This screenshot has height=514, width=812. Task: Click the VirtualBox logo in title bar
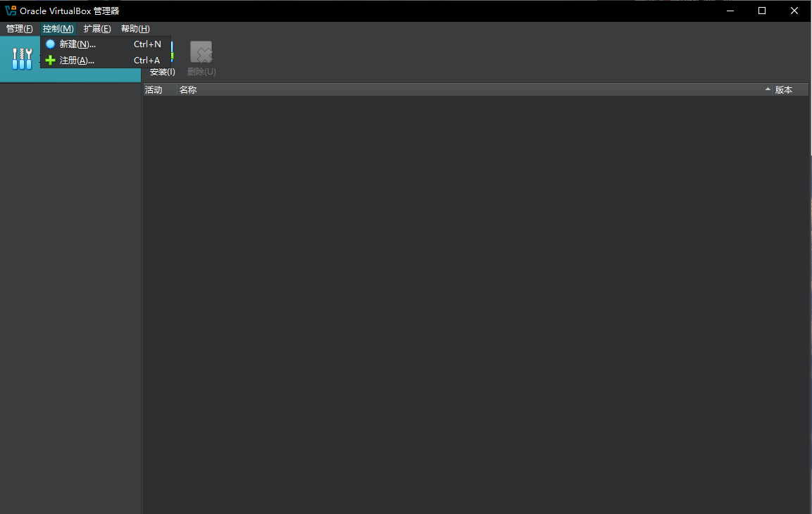[11, 11]
